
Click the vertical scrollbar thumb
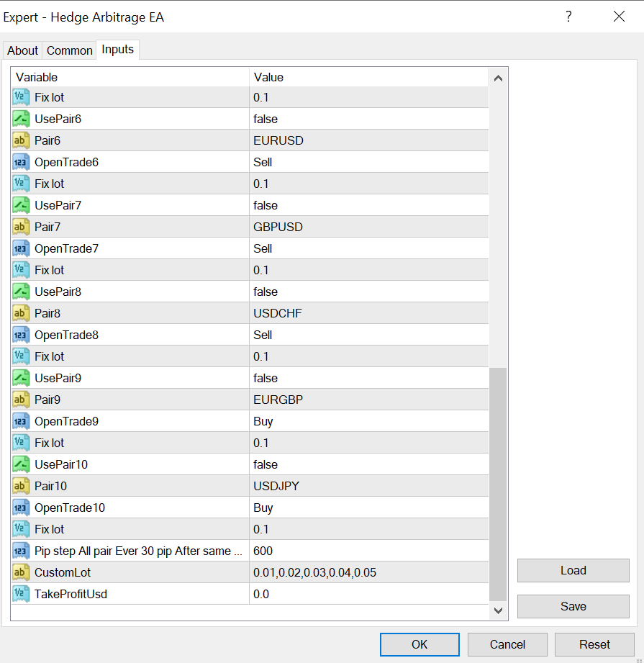[498, 484]
